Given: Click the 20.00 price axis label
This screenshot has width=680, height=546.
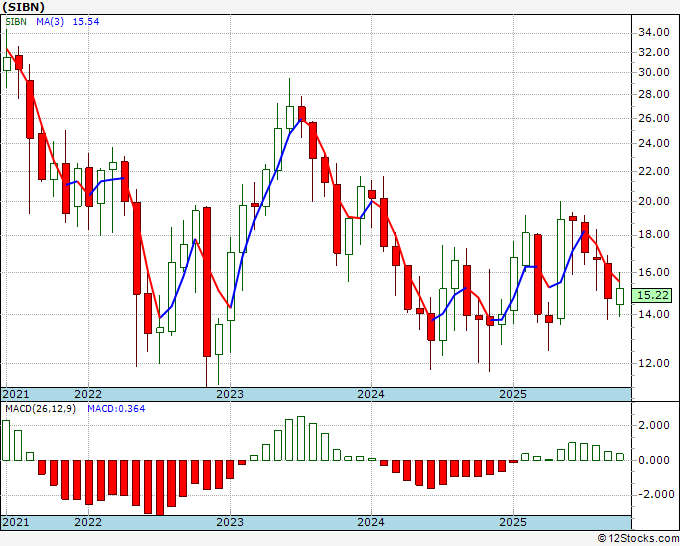Looking at the screenshot, I should 654,201.
